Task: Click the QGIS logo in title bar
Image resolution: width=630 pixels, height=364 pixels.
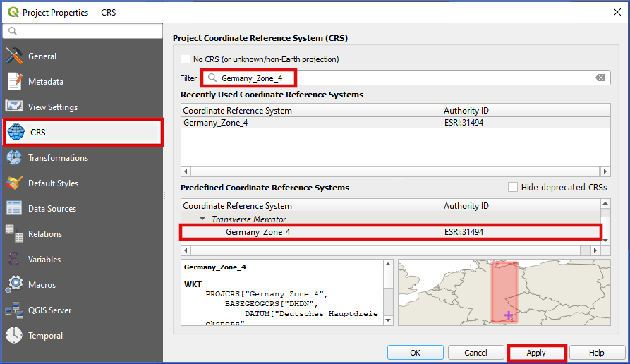Action: pos(13,13)
